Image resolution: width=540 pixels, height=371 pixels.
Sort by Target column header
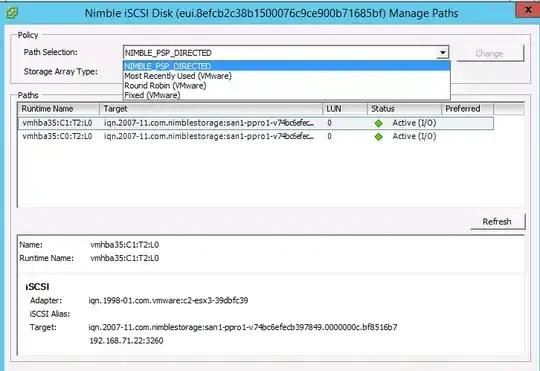click(x=211, y=109)
